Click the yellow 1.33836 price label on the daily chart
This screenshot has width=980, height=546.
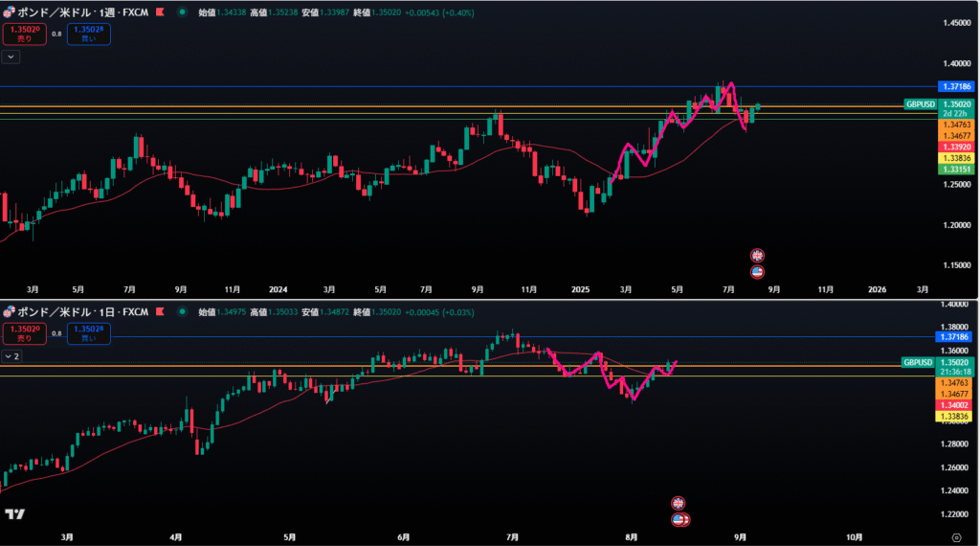(954, 417)
